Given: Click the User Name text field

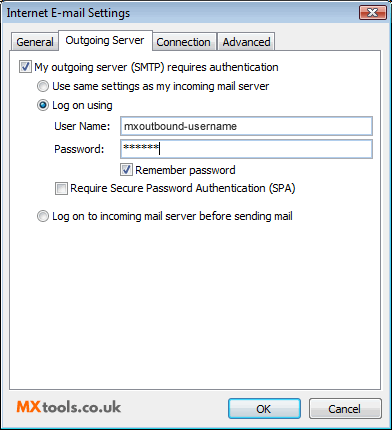Looking at the screenshot, I should tap(246, 126).
